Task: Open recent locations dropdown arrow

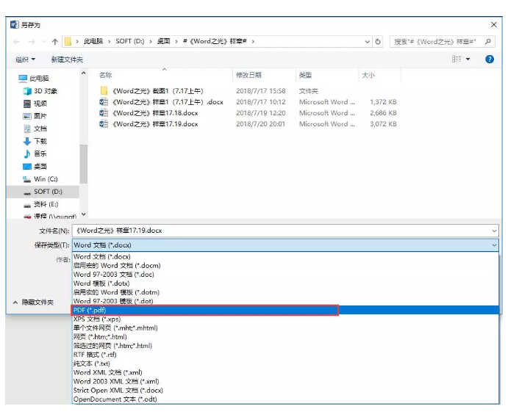Action: [x=44, y=42]
